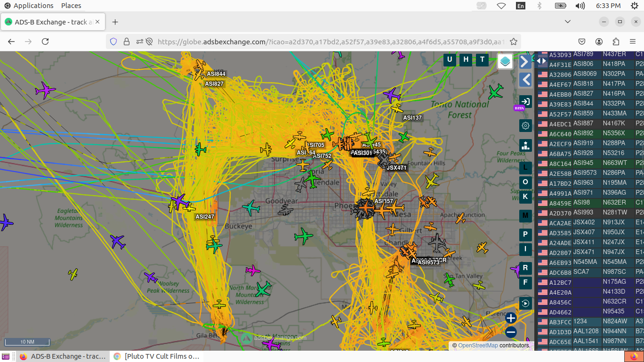Screen dimensions: 644x362
Task: Open the leaderboard podium icon
Action: pyautogui.click(x=525, y=145)
